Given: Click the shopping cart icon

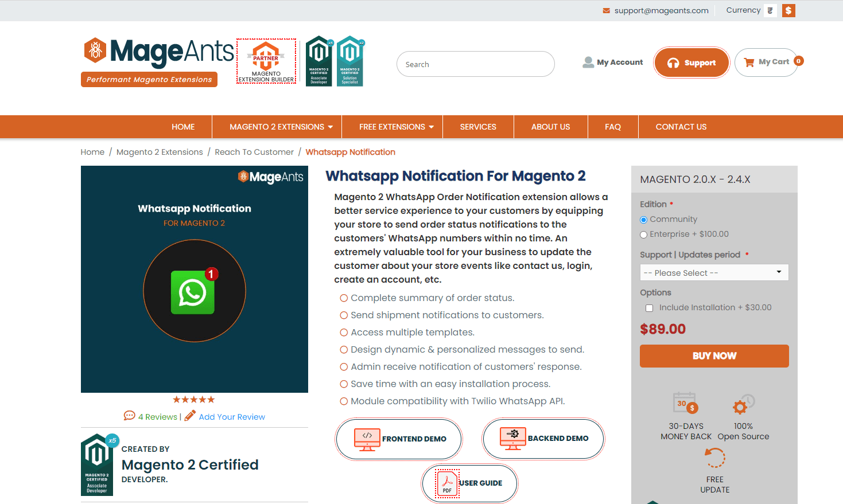Looking at the screenshot, I should [749, 62].
